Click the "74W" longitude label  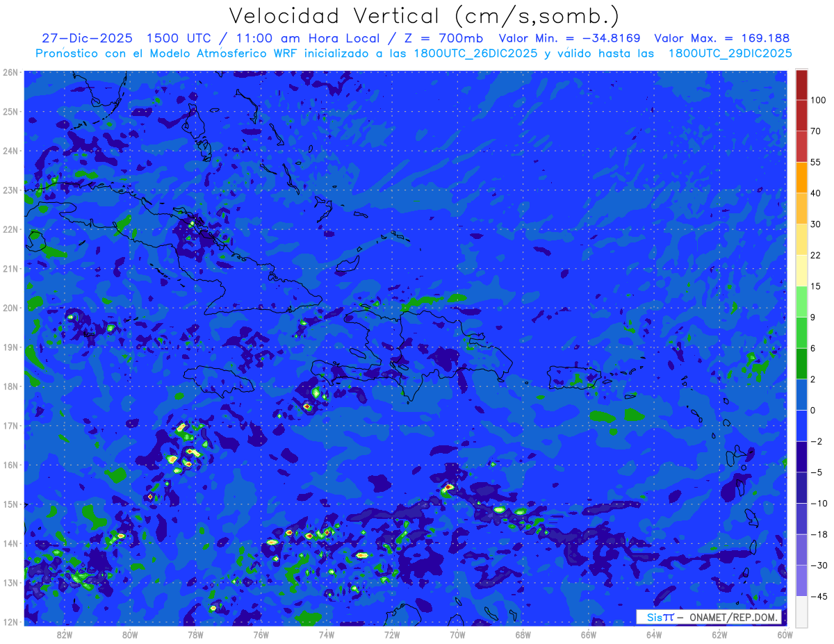pos(327,635)
